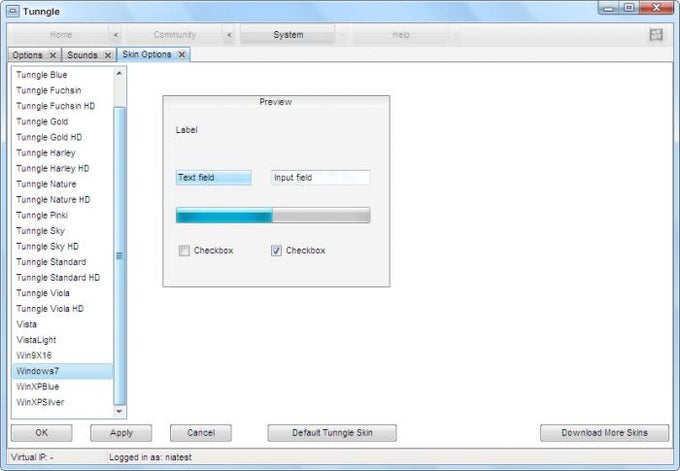Select the Tunngle Fuchsin skin
The image size is (680, 471).
62,91
